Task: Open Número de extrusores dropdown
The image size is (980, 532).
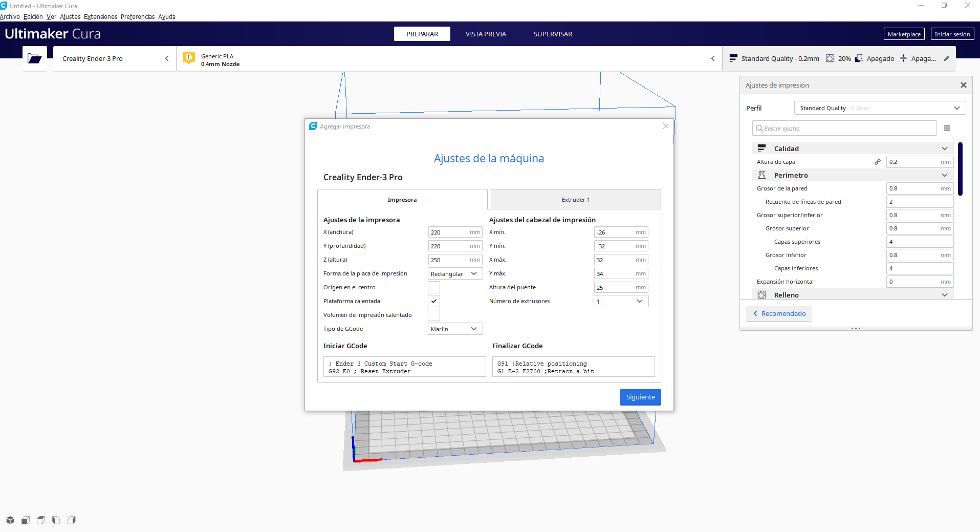Action: point(621,301)
